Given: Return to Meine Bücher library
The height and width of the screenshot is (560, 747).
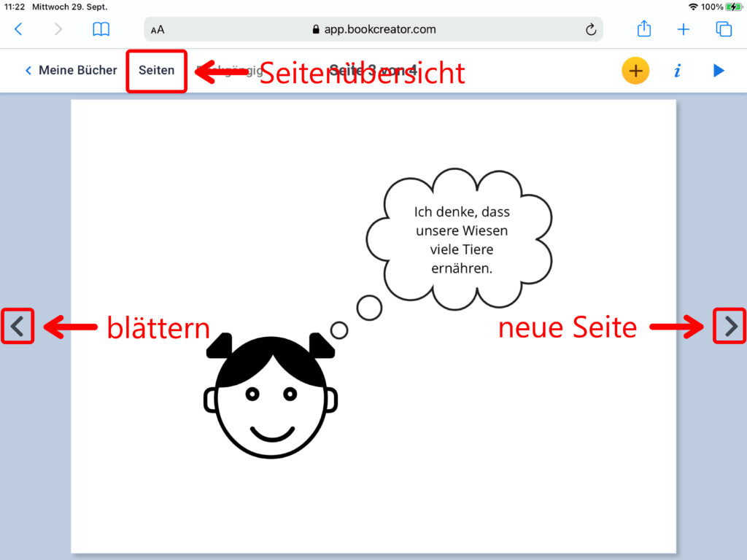Looking at the screenshot, I should coord(71,71).
